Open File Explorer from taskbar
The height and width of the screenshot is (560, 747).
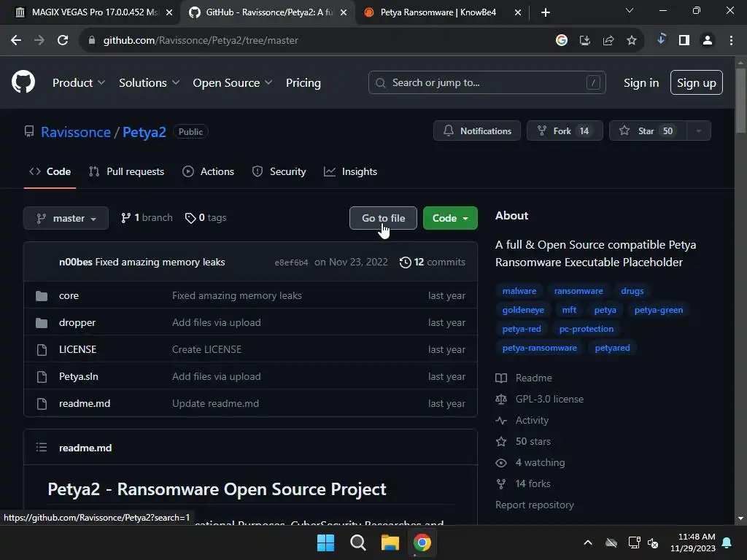[x=390, y=542]
